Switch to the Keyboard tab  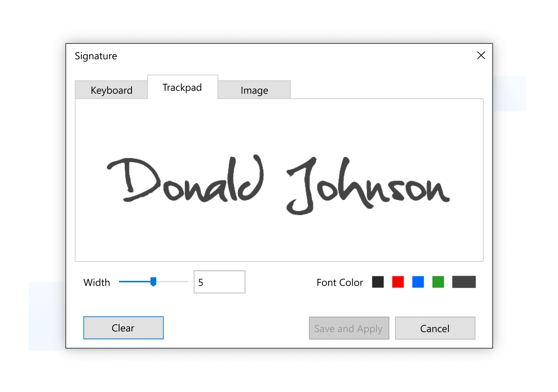(x=111, y=90)
